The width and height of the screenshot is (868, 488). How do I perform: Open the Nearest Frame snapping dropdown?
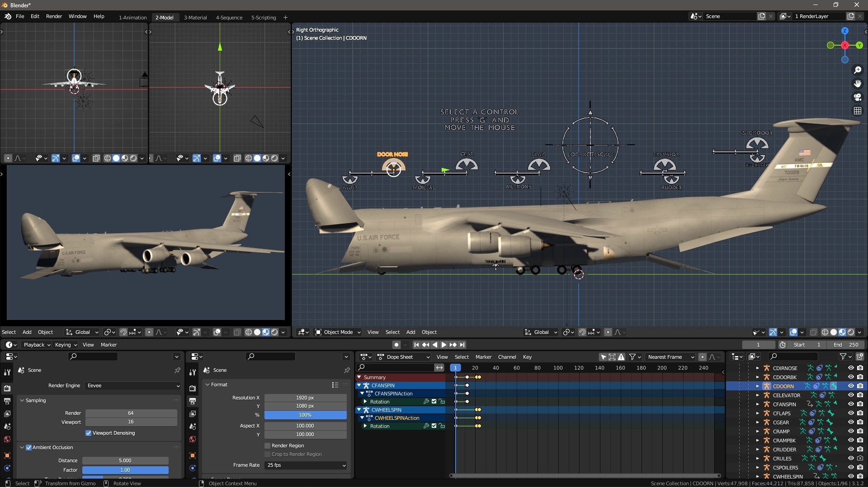pos(670,357)
